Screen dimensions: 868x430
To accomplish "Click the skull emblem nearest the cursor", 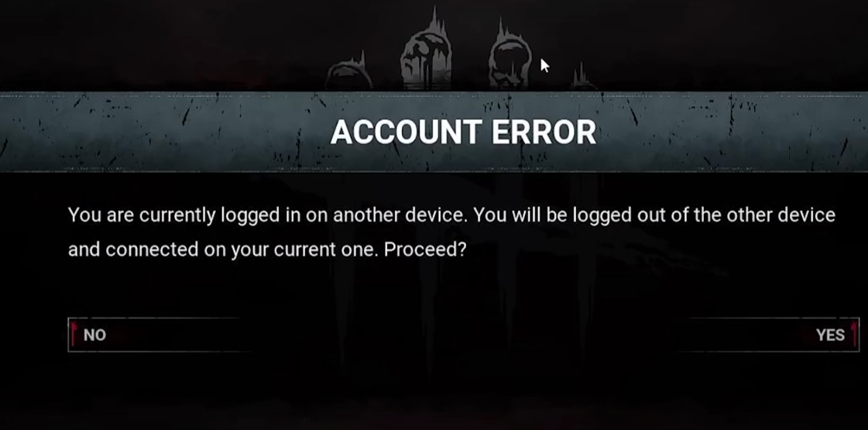I will [x=509, y=54].
